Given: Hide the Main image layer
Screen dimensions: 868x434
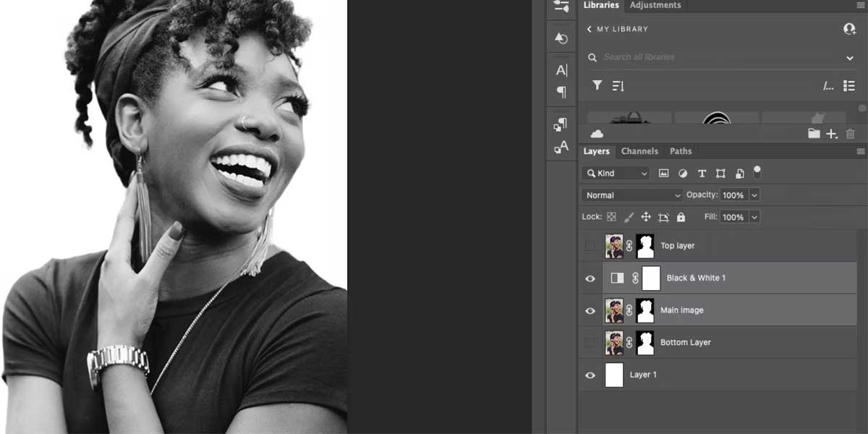Looking at the screenshot, I should (590, 310).
